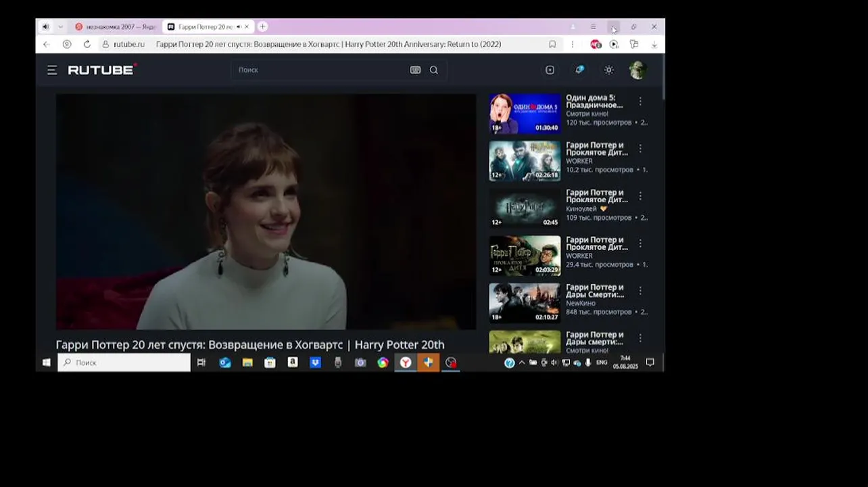The image size is (868, 487).
Task: Expand the tab list chevron
Action: [x=60, y=27]
